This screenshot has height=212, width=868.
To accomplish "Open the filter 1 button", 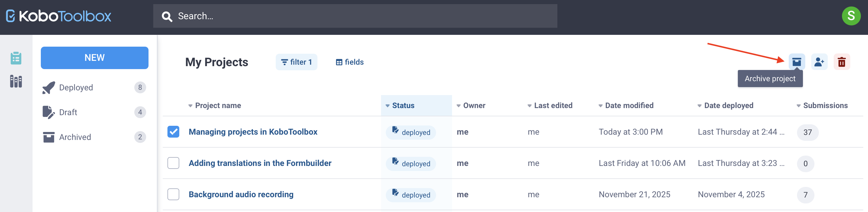I will click(x=296, y=62).
